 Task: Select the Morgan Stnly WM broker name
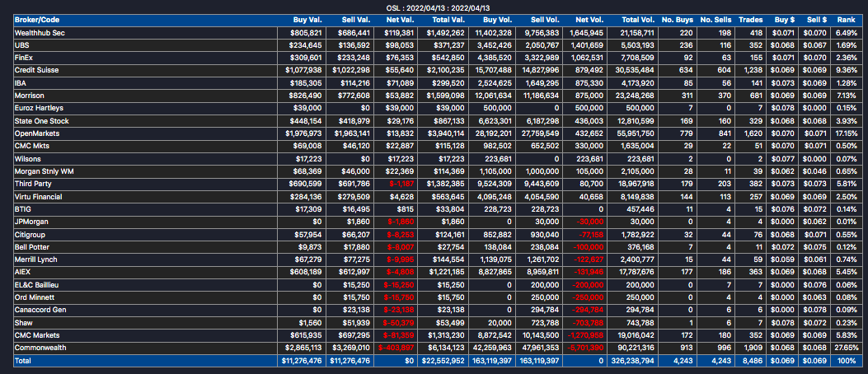tap(45, 171)
